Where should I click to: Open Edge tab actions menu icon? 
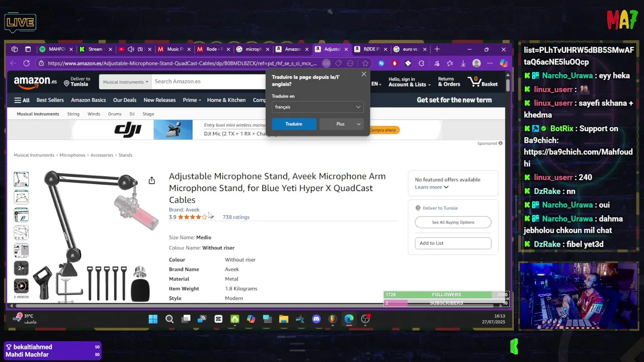(28, 49)
